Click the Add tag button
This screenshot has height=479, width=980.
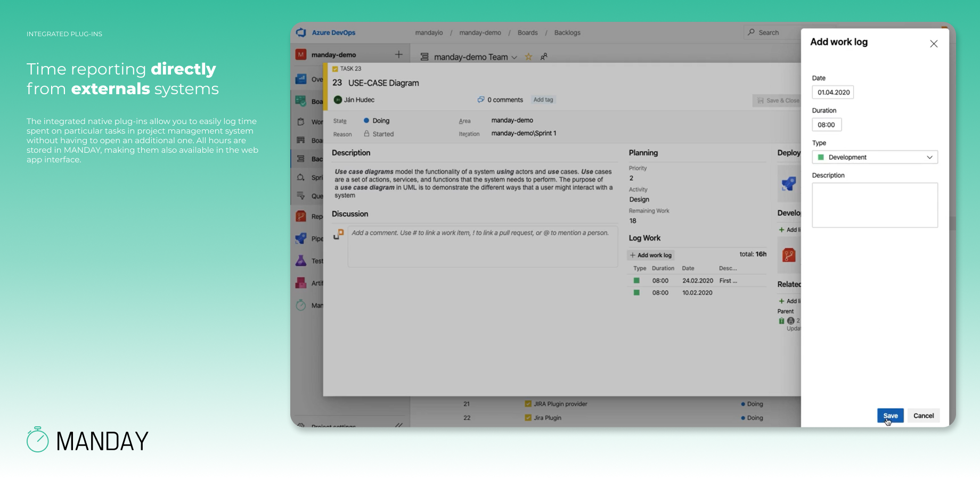[543, 100]
